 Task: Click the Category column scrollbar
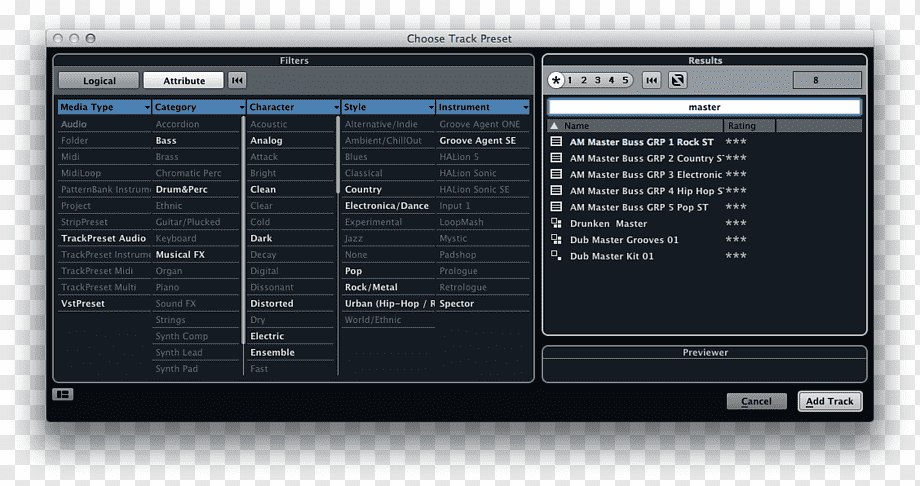pos(243,230)
